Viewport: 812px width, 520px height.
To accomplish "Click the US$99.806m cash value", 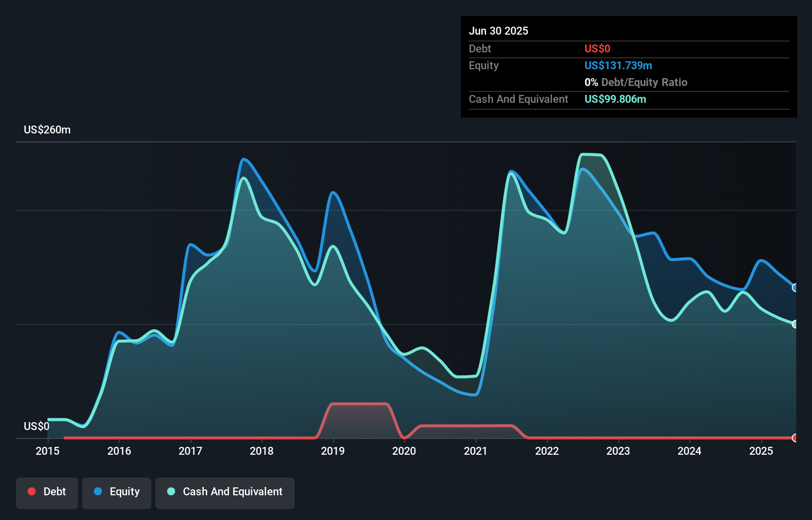I will 615,99.
